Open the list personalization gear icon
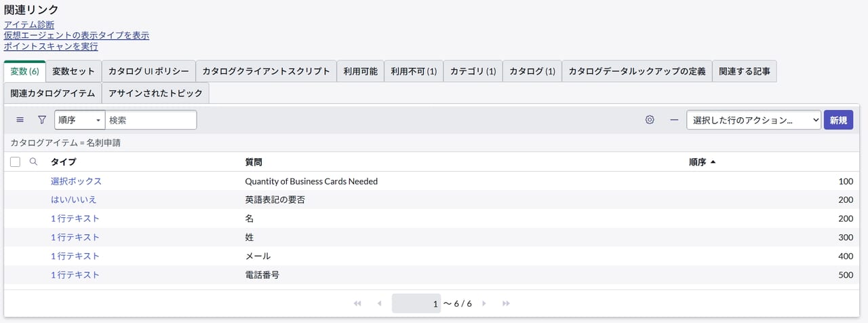Screen dimensions: 868x323 click(650, 120)
